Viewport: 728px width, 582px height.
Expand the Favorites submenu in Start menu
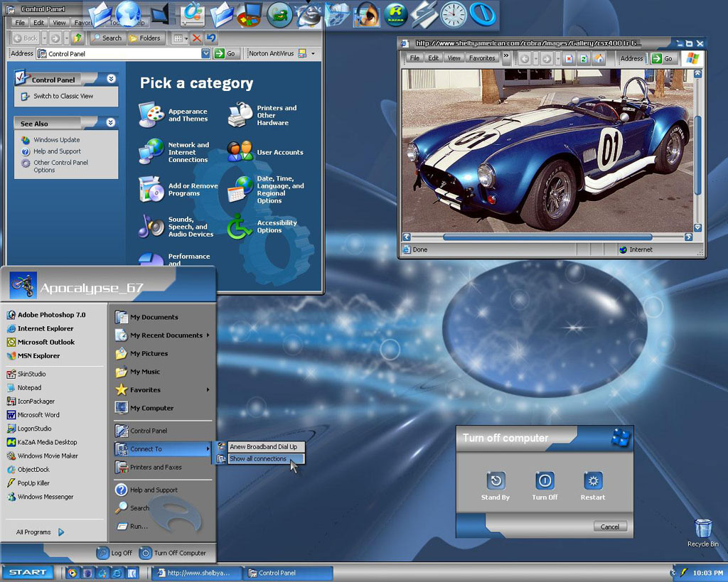pos(208,390)
